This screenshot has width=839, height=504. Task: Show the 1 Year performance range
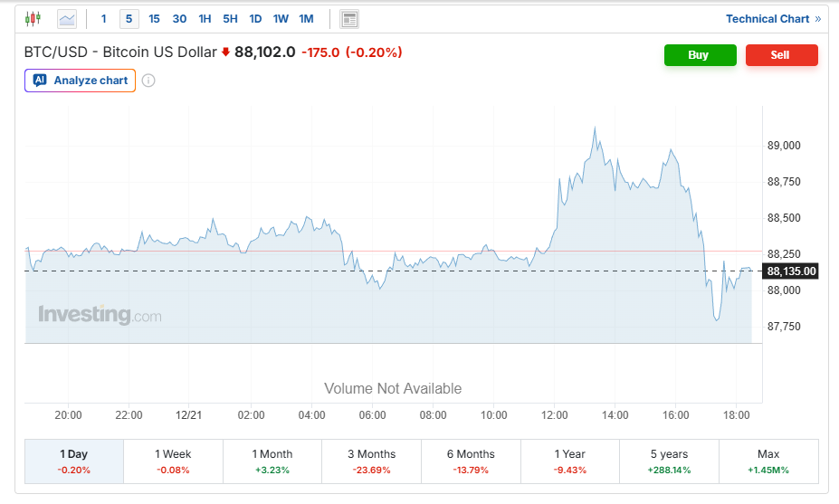pos(569,461)
